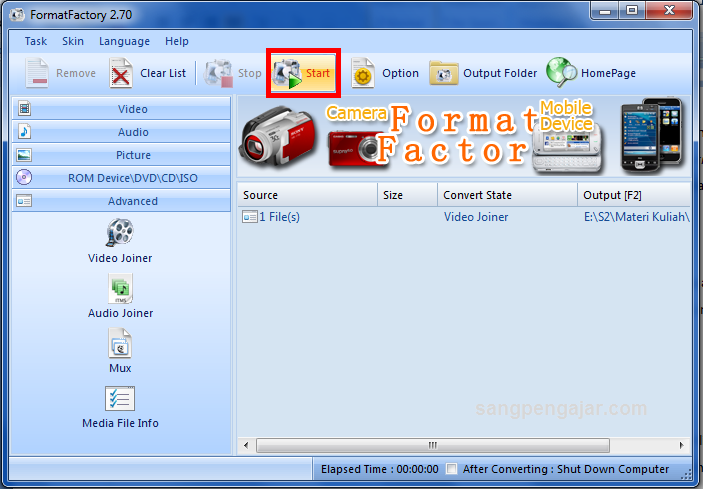Click the Mux label
The image size is (703, 489).
[120, 368]
